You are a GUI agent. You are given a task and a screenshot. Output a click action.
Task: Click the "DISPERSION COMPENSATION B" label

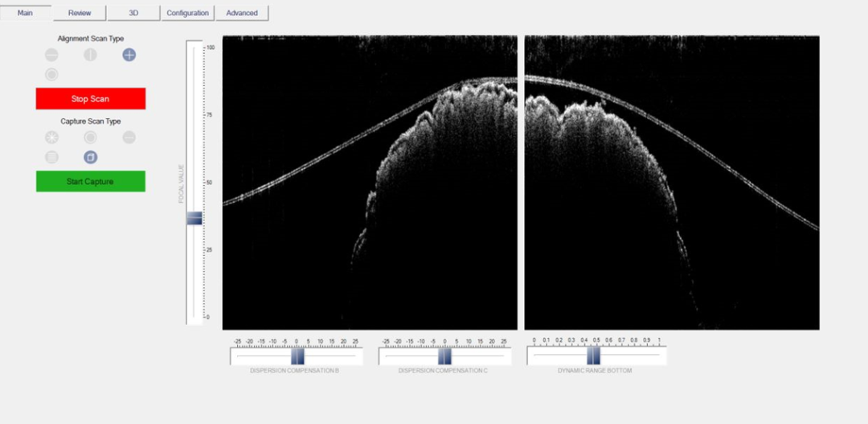(294, 370)
